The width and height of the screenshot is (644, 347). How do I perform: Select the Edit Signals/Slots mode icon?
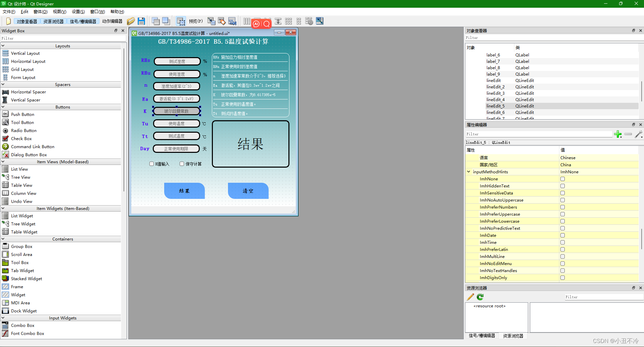point(211,21)
